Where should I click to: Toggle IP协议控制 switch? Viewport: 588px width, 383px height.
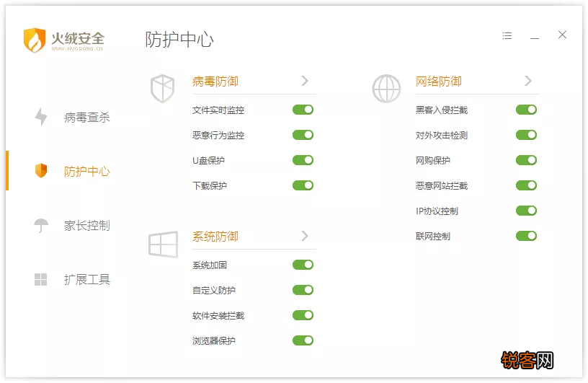(x=527, y=211)
